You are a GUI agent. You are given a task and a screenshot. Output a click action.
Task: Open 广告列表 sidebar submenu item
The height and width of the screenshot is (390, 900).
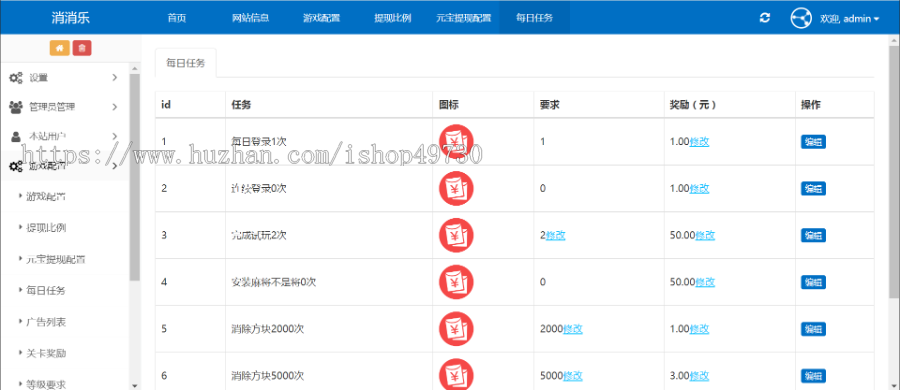click(46, 322)
